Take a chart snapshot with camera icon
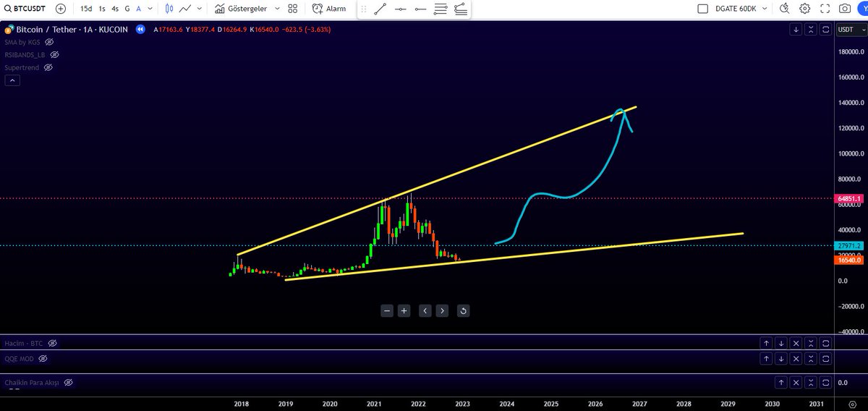868x411 pixels. [845, 9]
